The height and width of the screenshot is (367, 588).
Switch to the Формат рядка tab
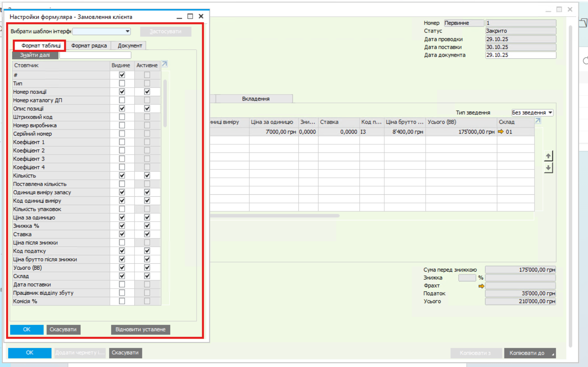pos(89,46)
